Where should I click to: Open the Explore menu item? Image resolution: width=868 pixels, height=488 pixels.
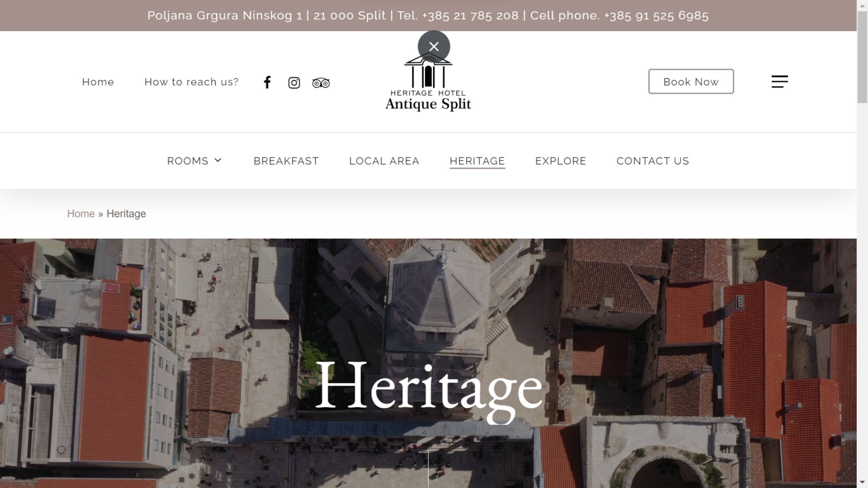pyautogui.click(x=560, y=161)
